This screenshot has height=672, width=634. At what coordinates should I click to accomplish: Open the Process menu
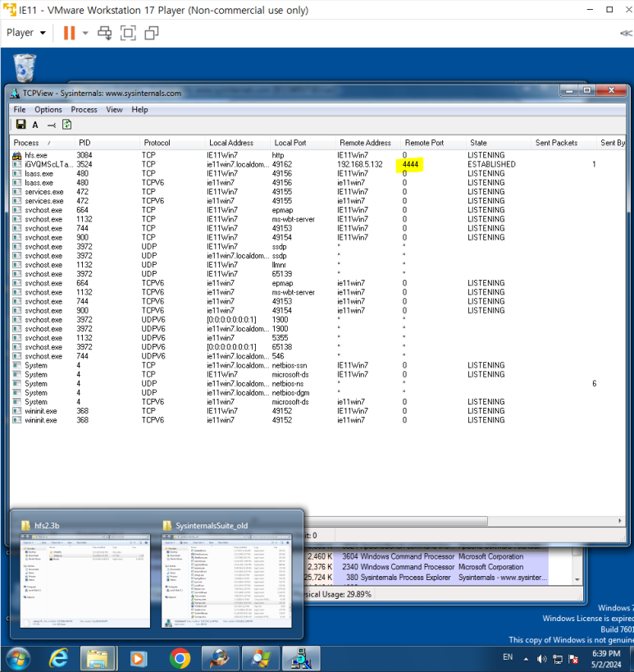(x=84, y=110)
